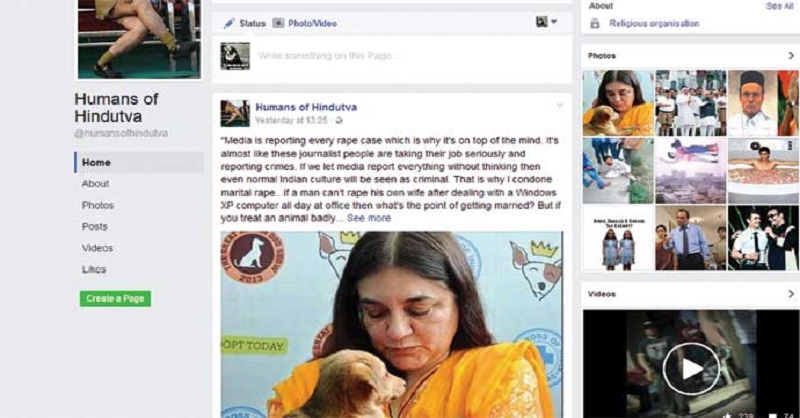The height and width of the screenshot is (418, 800).
Task: Expand the Photos section arrow
Action: point(791,56)
